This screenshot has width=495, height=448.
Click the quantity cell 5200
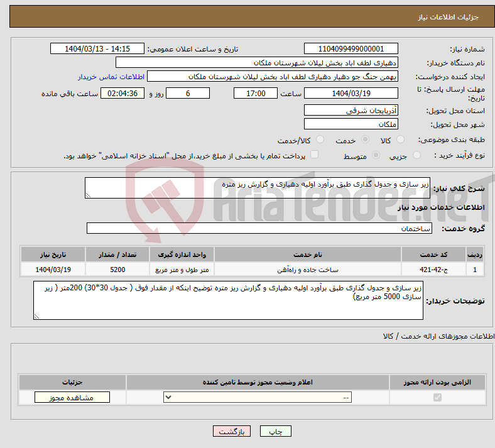(x=117, y=270)
